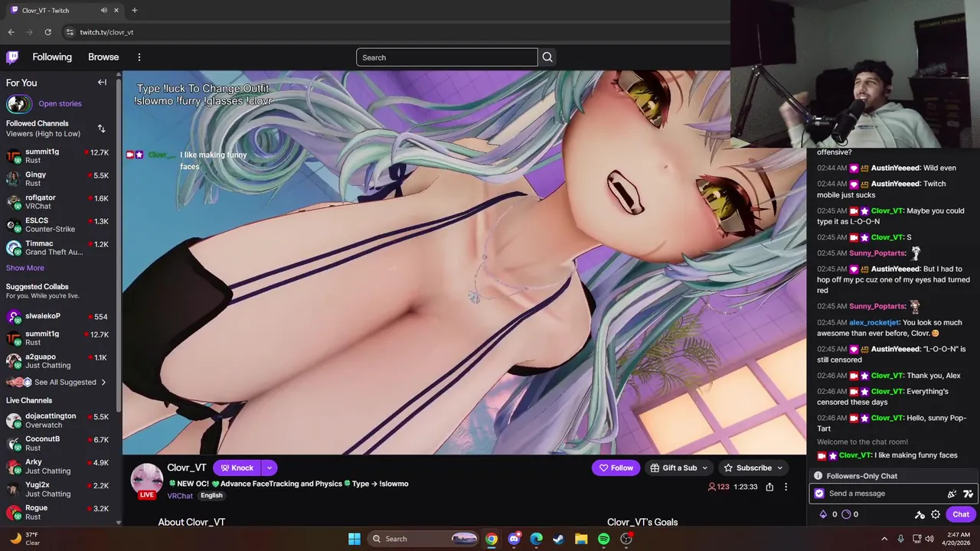Open OBS Studio from the taskbar

coord(626,539)
